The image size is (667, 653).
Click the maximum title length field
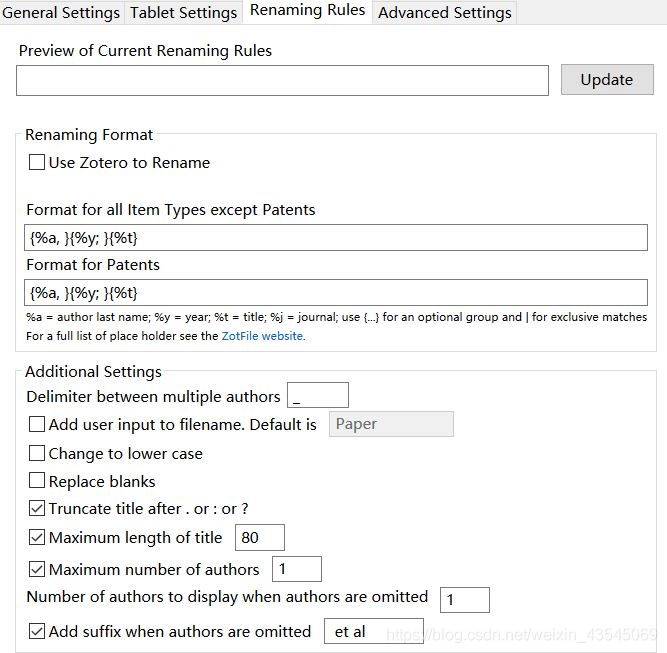tap(260, 537)
